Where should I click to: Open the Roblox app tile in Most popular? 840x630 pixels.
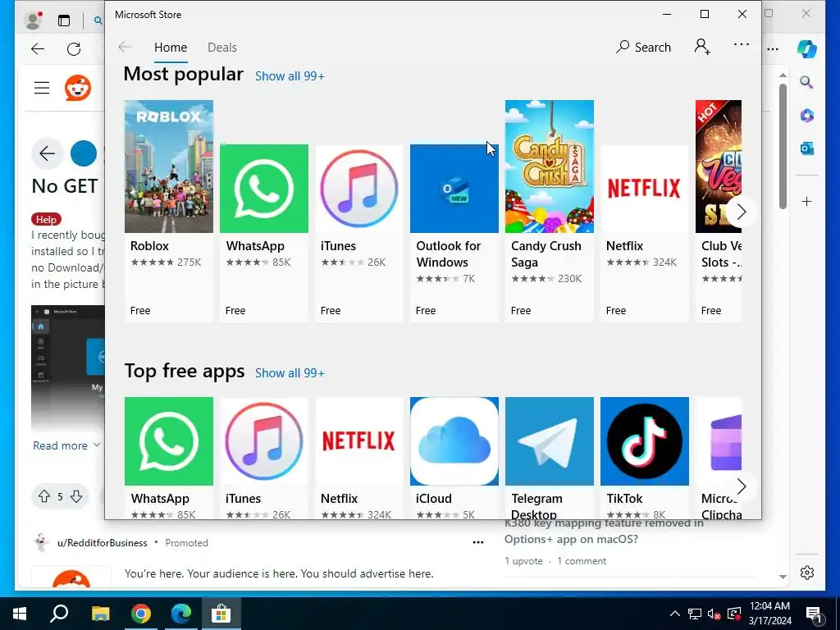click(169, 211)
